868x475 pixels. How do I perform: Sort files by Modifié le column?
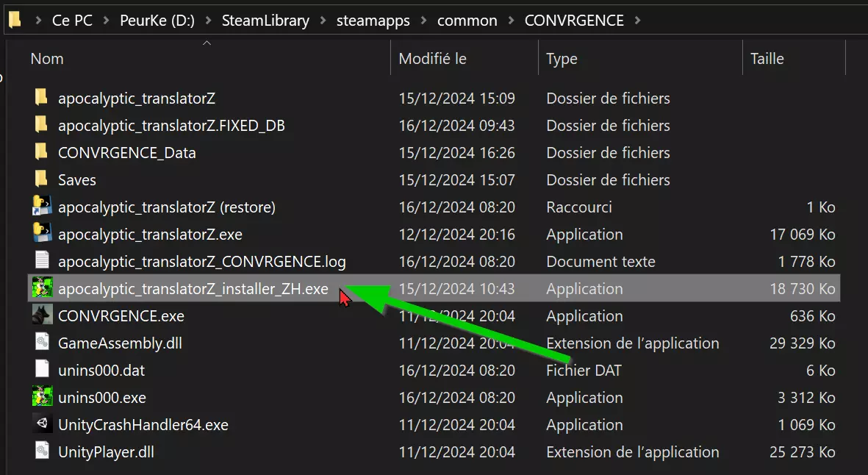(x=432, y=59)
